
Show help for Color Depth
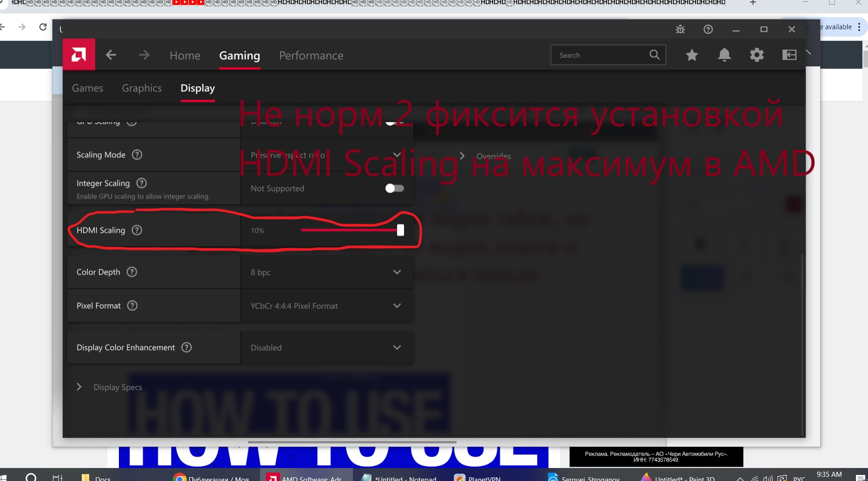point(132,272)
